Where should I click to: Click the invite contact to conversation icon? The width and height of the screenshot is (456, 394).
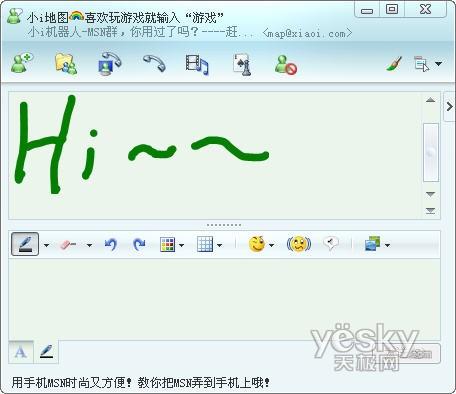point(22,63)
